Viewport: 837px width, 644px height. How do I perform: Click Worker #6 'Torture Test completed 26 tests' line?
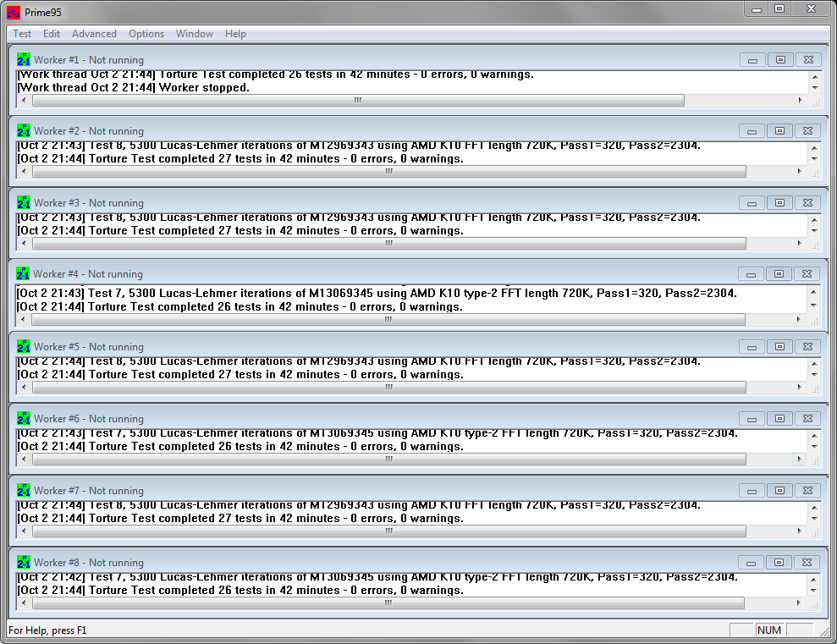coord(240,446)
